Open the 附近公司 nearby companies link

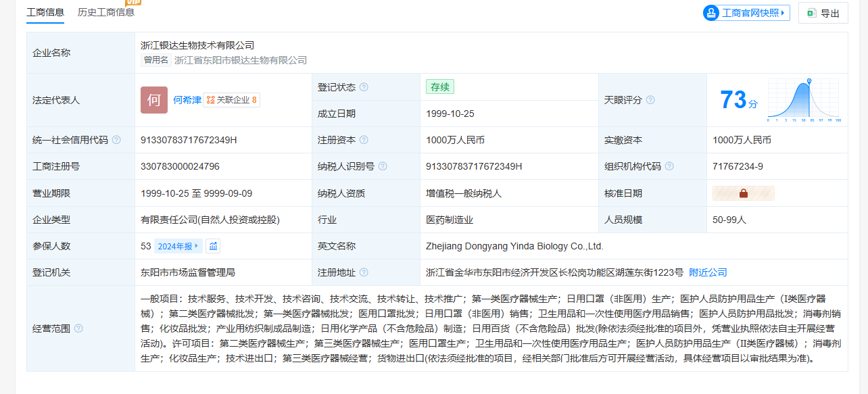708,272
